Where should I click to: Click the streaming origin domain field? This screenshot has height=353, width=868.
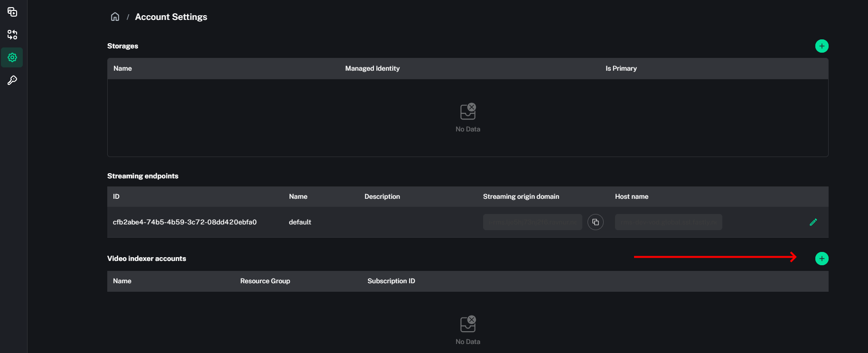[532, 222]
